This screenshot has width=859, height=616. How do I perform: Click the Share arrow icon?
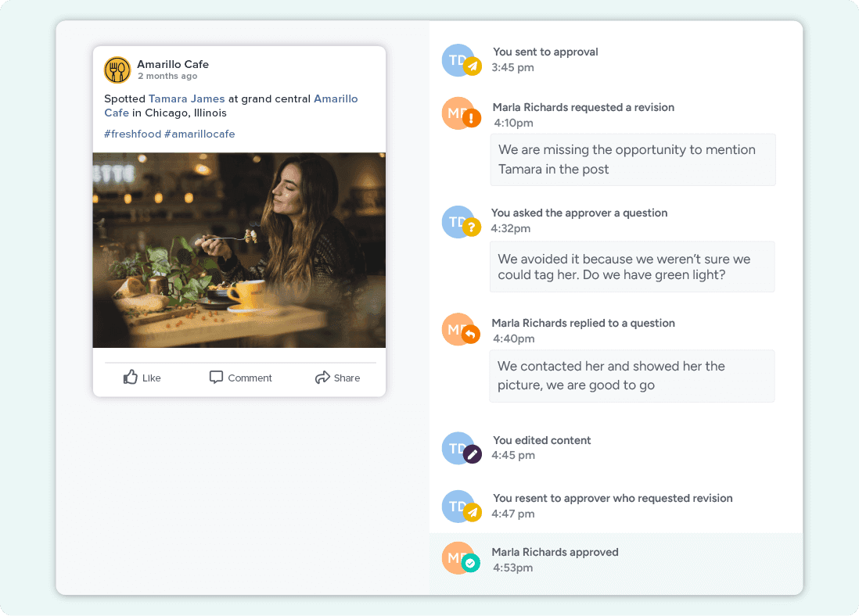tap(322, 377)
